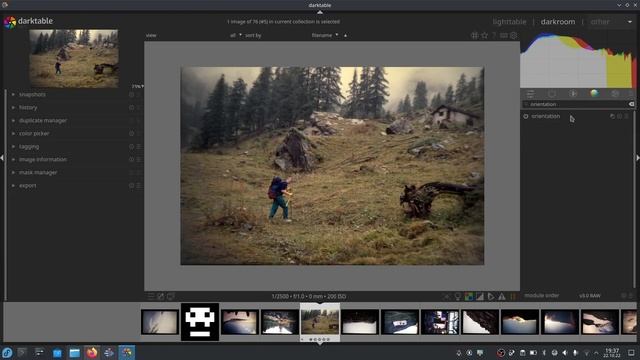This screenshot has height=360, width=640.
Task: Open the Fedora application launcher
Action: click(7, 353)
